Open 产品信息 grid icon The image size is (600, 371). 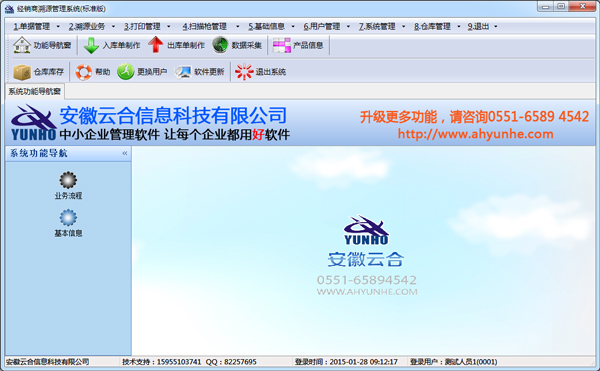282,45
